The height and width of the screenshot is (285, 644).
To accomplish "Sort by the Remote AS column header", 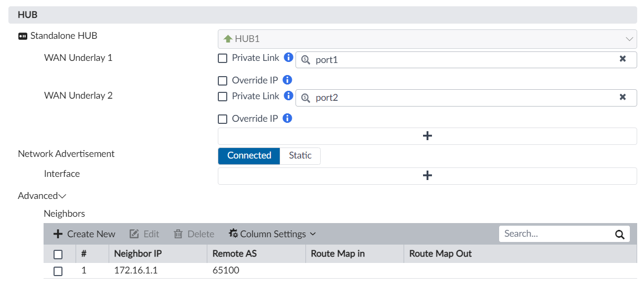I will [235, 254].
